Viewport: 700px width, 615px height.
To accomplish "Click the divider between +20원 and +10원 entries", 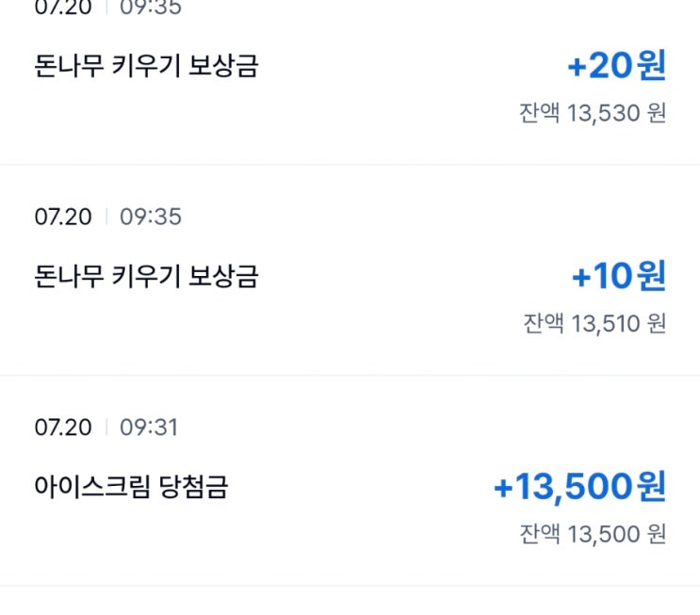I will [x=350, y=164].
